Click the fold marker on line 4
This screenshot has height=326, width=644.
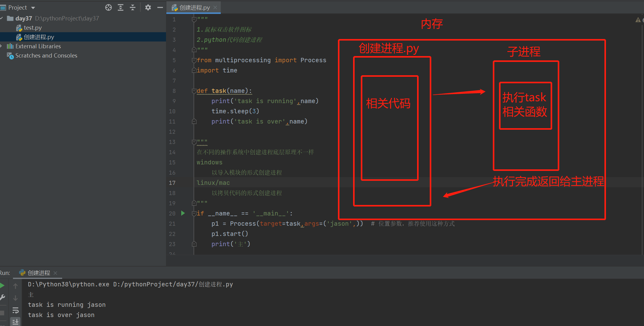pyautogui.click(x=194, y=50)
